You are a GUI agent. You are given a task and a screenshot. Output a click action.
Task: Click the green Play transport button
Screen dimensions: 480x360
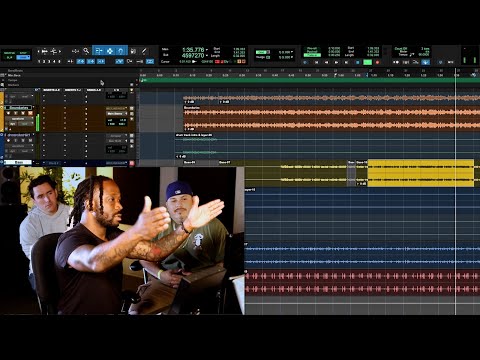(367, 62)
